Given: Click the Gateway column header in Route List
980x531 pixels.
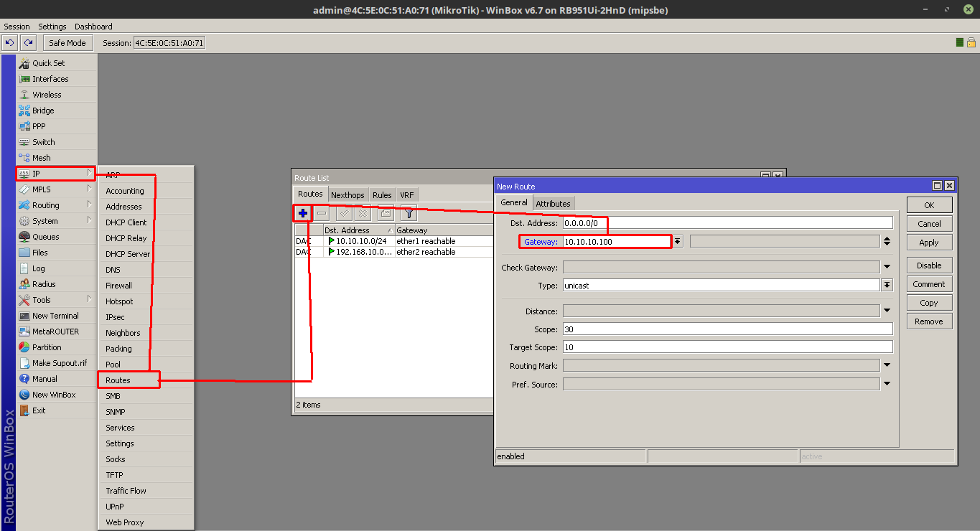Looking at the screenshot, I should 444,230.
